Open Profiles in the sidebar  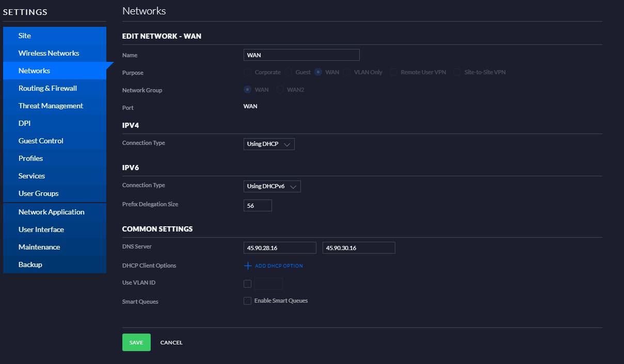[55, 158]
